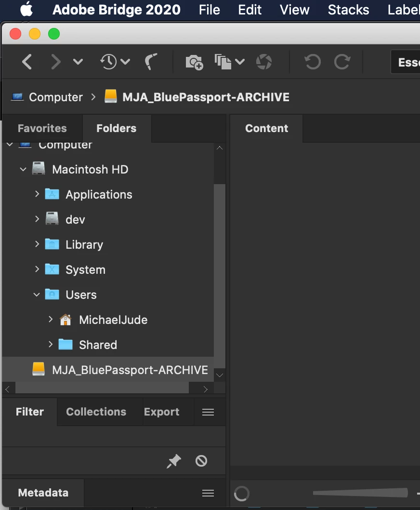Image resolution: width=420 pixels, height=510 pixels.
Task: Click the dev drive icon
Action: click(52, 218)
